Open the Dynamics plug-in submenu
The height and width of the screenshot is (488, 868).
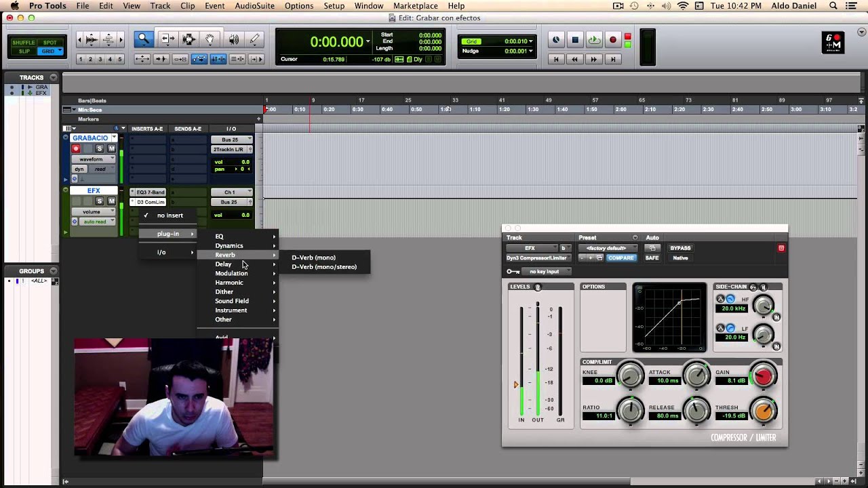click(x=237, y=246)
